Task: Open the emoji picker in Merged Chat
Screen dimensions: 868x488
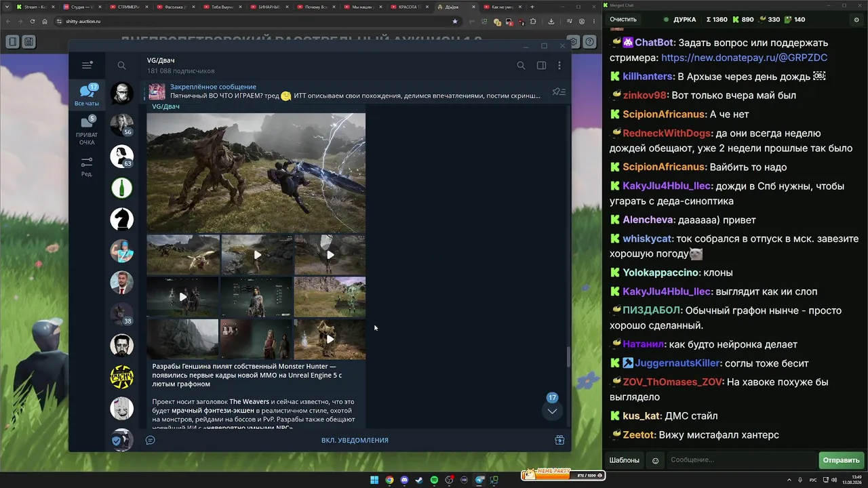Action: coord(655,460)
